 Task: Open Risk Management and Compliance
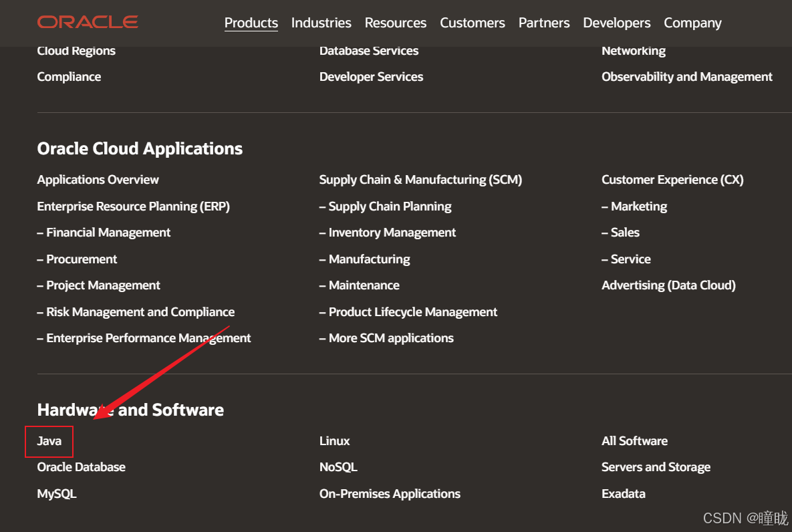[136, 311]
